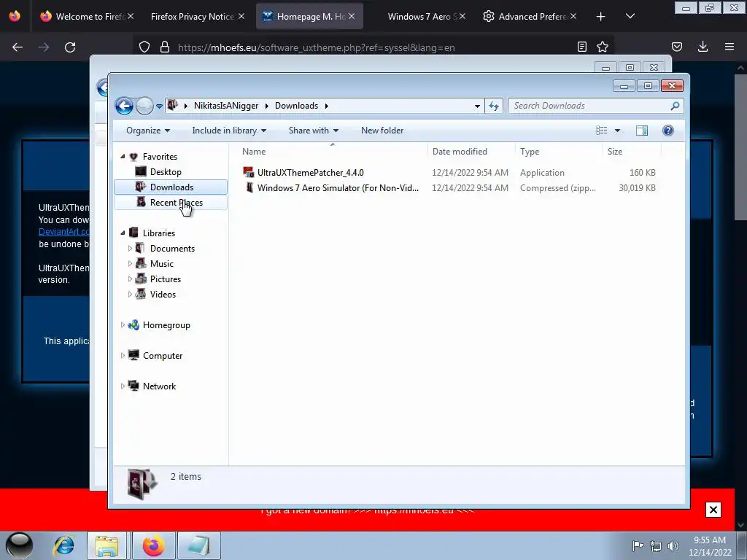Screen dimensions: 747x560
Task: Open the view options dropdown arrow
Action: pyautogui.click(x=617, y=131)
